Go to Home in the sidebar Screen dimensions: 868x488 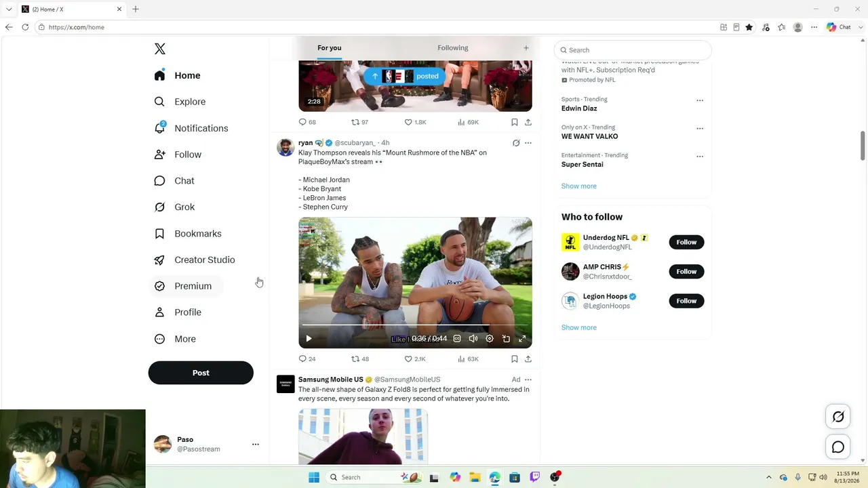[177, 75]
